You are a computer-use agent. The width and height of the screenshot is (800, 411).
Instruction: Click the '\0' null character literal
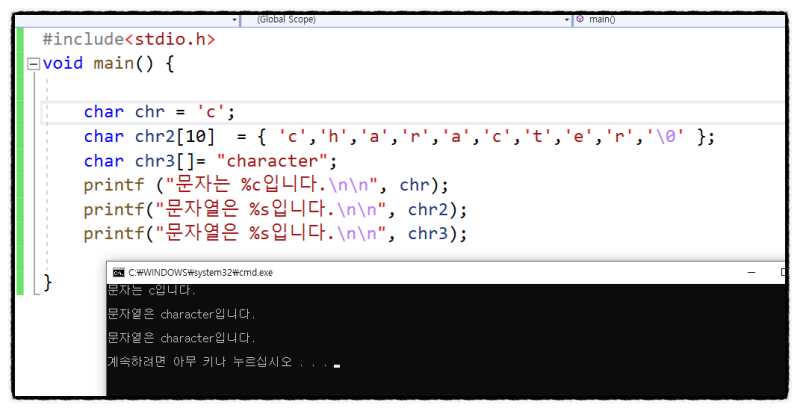(666, 137)
